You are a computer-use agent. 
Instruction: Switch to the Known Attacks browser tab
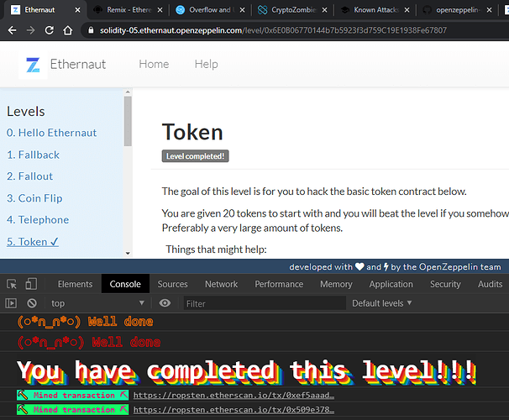point(375,10)
